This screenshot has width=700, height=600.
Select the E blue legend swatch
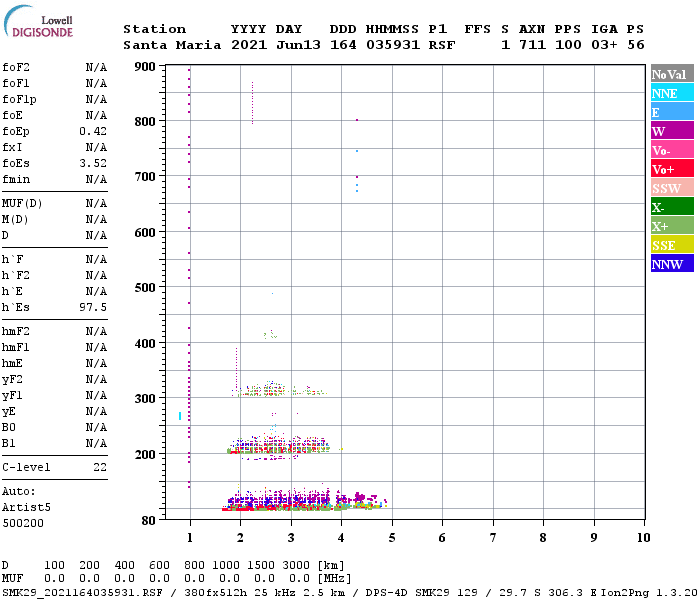point(672,112)
